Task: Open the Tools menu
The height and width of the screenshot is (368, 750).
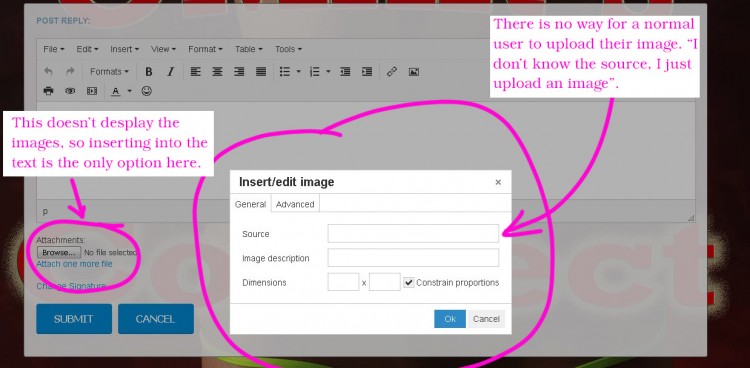Action: pos(288,49)
